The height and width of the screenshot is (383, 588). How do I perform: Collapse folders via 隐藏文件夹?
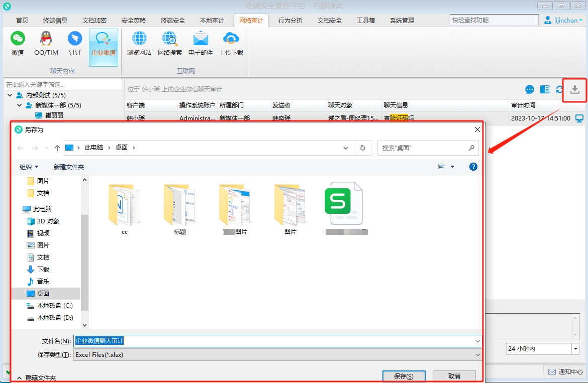[x=36, y=378]
